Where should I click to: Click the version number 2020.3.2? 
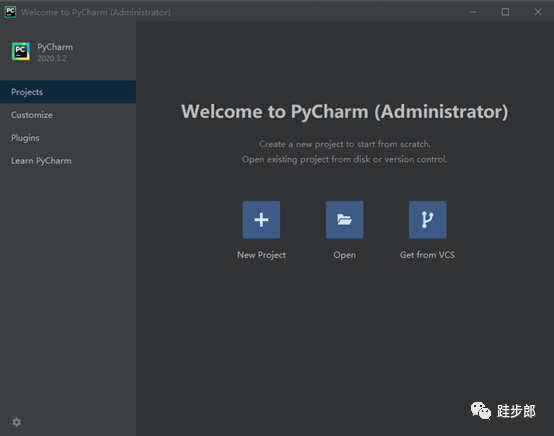[52, 58]
